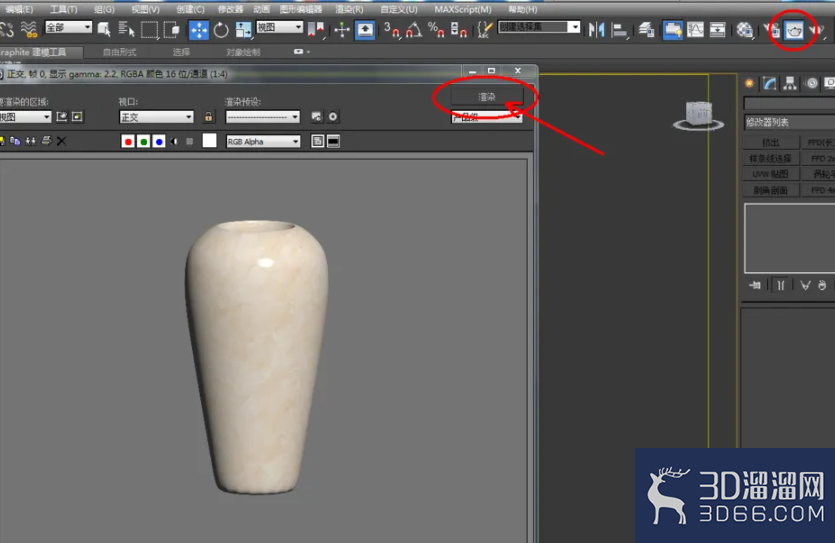Screen dimensions: 835x543
Task: Click the 渲染 render button
Action: (x=487, y=97)
